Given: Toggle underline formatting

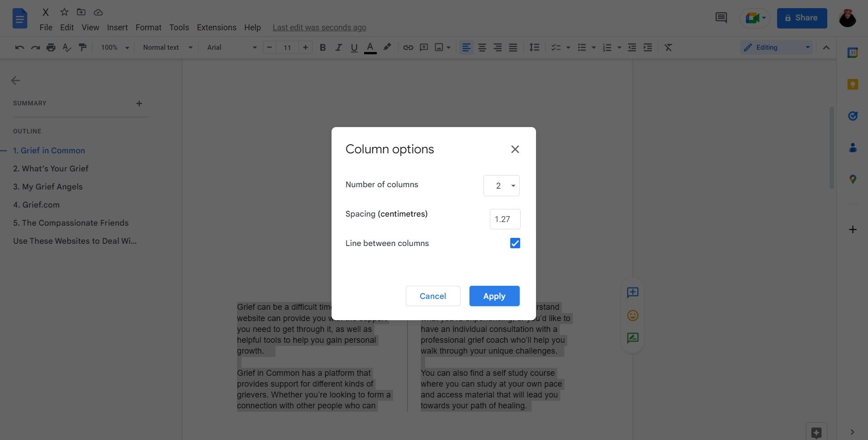Looking at the screenshot, I should pyautogui.click(x=354, y=47).
